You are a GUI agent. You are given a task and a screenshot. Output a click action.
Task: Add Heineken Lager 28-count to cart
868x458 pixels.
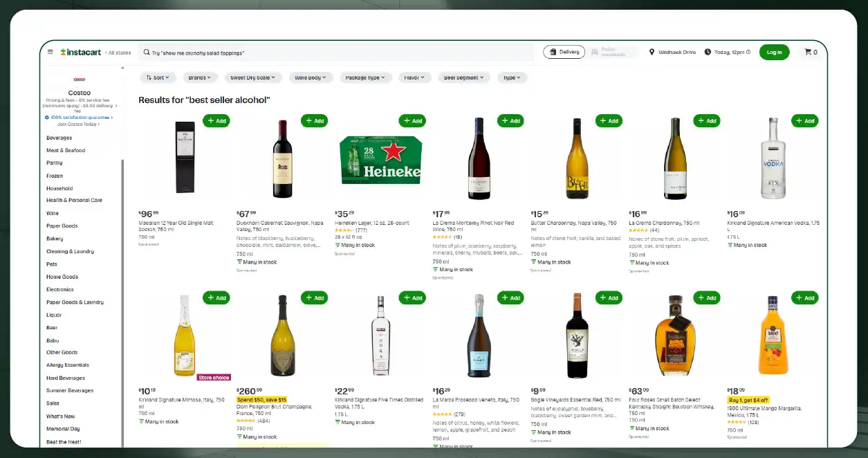coord(413,120)
